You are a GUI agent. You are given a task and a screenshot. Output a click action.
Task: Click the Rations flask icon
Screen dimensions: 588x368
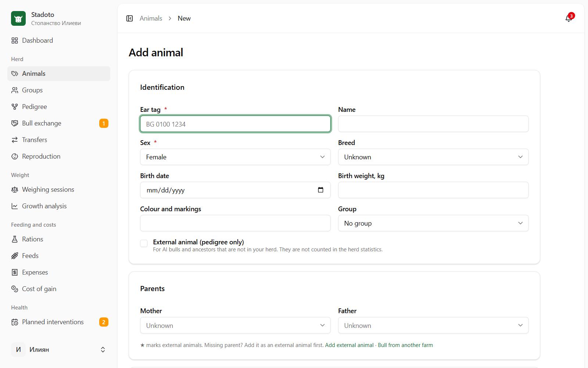(x=15, y=239)
